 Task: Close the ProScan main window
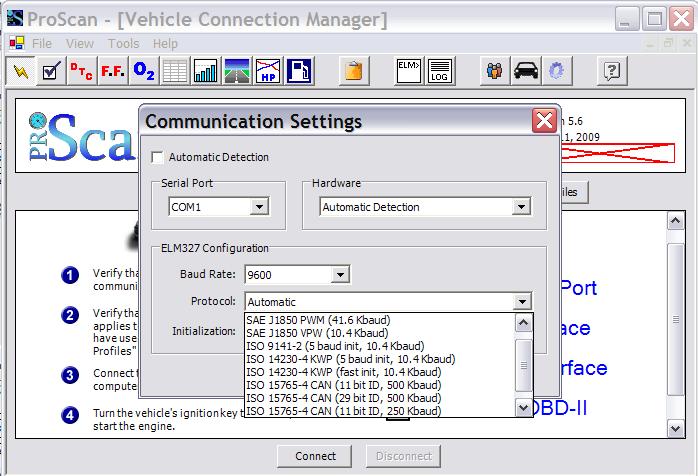(681, 19)
